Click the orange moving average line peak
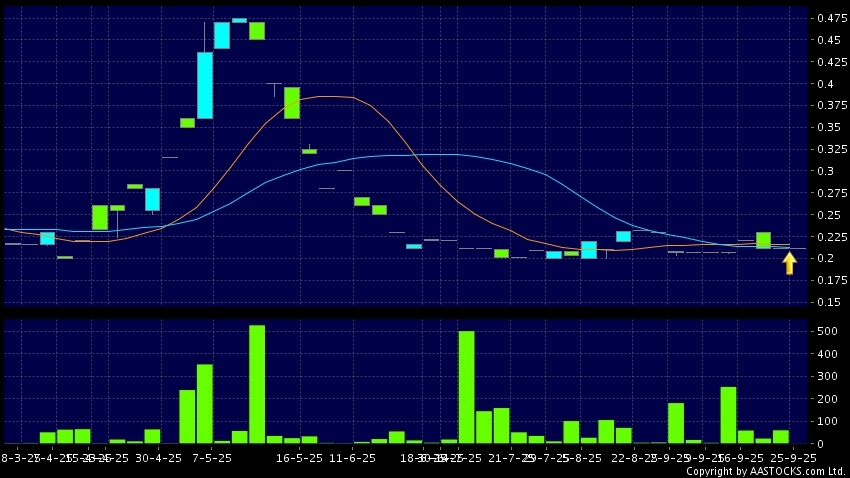 (x=330, y=96)
